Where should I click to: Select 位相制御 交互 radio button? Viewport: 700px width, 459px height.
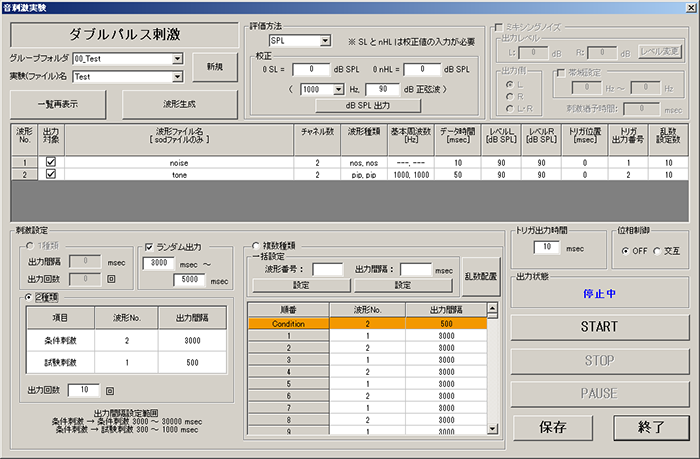coord(657,251)
